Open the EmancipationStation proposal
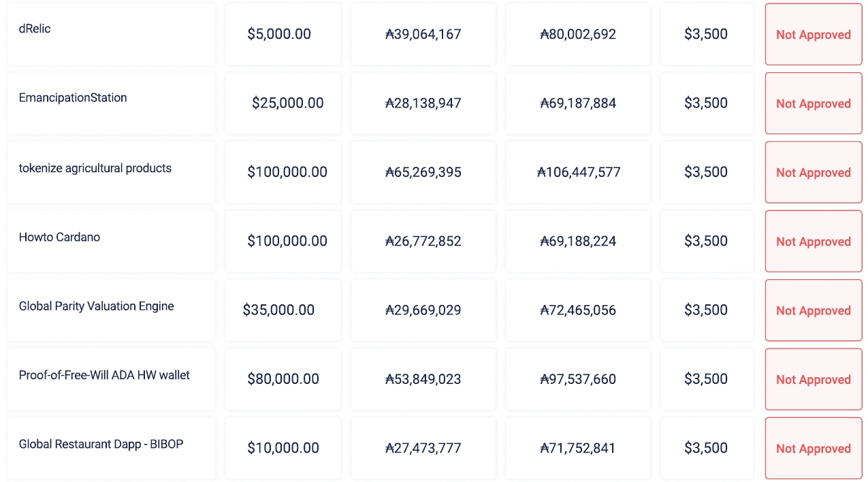 pyautogui.click(x=73, y=97)
